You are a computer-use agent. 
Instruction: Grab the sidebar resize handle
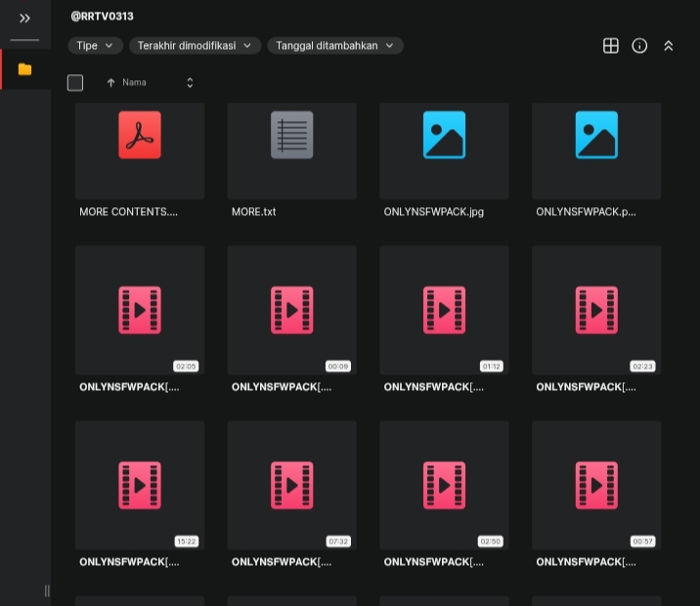click(47, 590)
